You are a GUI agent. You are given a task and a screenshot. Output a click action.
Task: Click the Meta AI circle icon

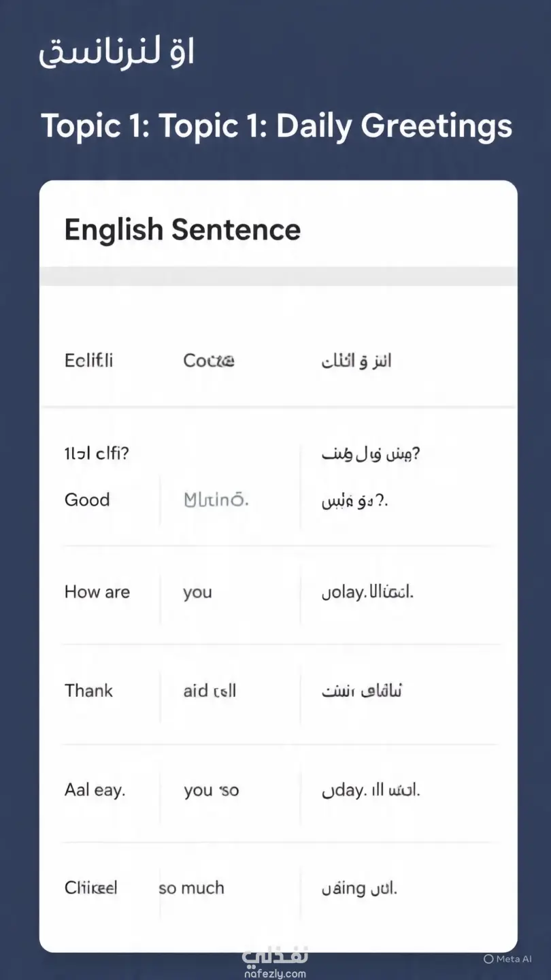coord(488,959)
